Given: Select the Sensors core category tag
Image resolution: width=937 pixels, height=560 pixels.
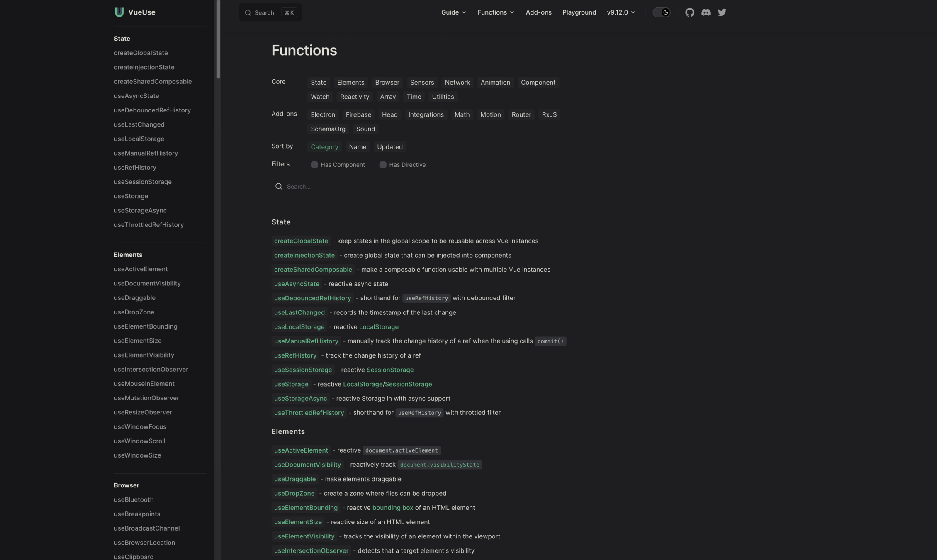Looking at the screenshot, I should tap(422, 83).
